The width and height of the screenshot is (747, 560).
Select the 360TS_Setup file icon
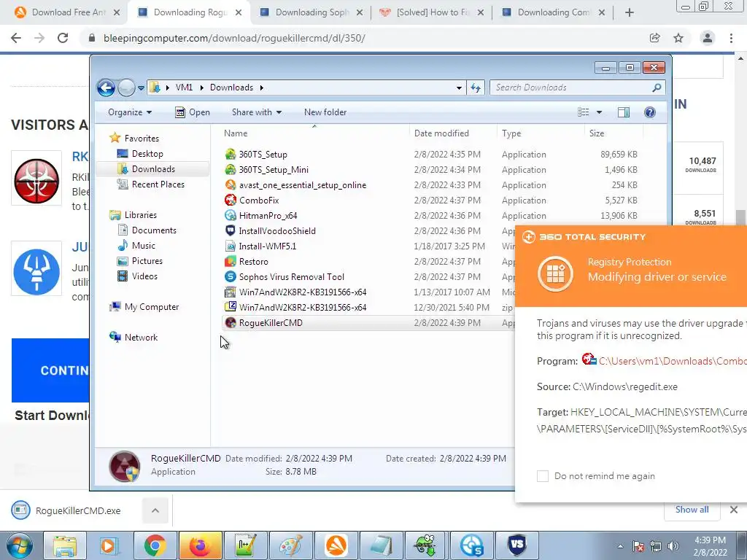[x=231, y=155]
